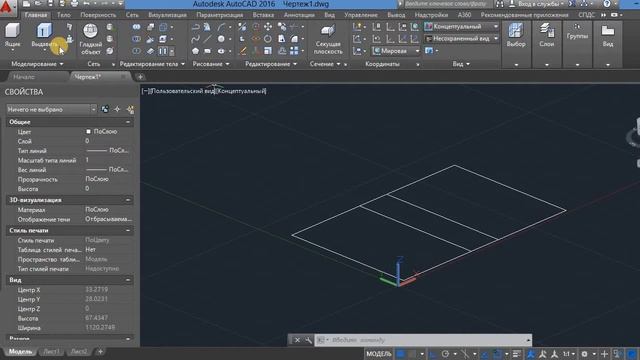Toggle annotation visibility icon in status bar
Image resolution: width=640 pixels, height=360 pixels.
point(531,354)
